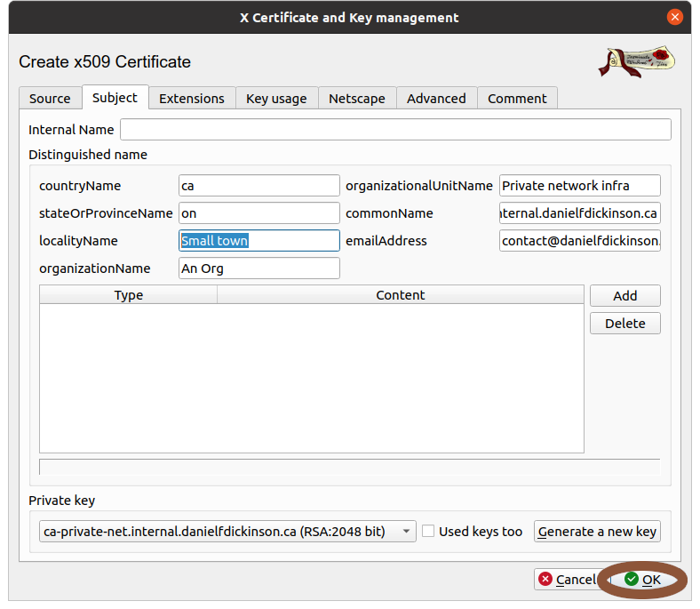Switch to the Source tab
The height and width of the screenshot is (609, 700).
50,99
